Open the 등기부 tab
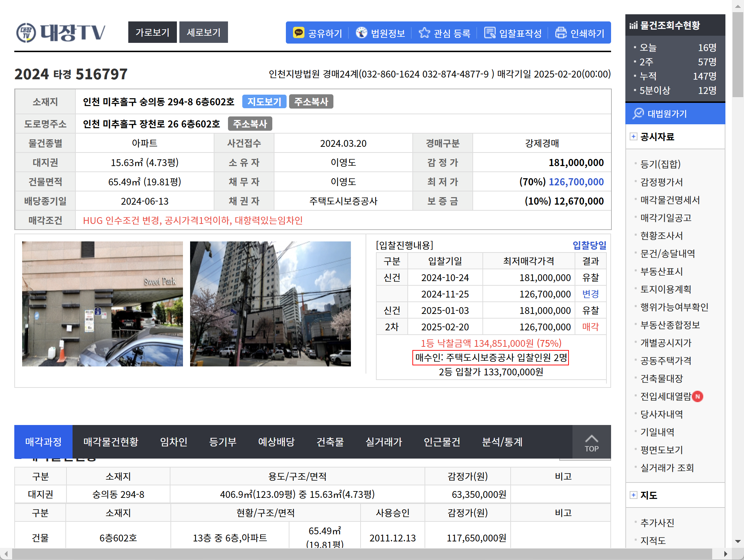 coord(223,442)
